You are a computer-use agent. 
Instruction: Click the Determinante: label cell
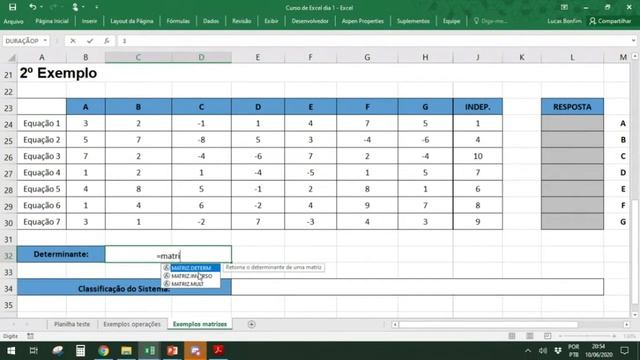61,254
